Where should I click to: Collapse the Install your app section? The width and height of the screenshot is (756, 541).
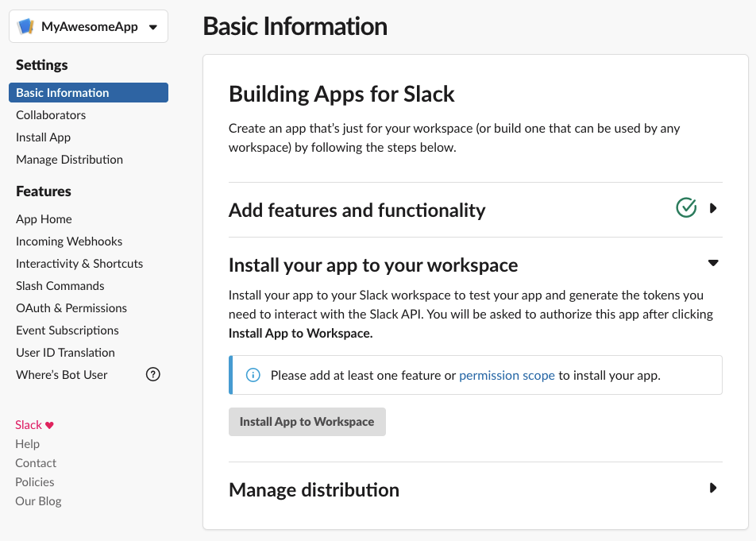click(x=713, y=263)
